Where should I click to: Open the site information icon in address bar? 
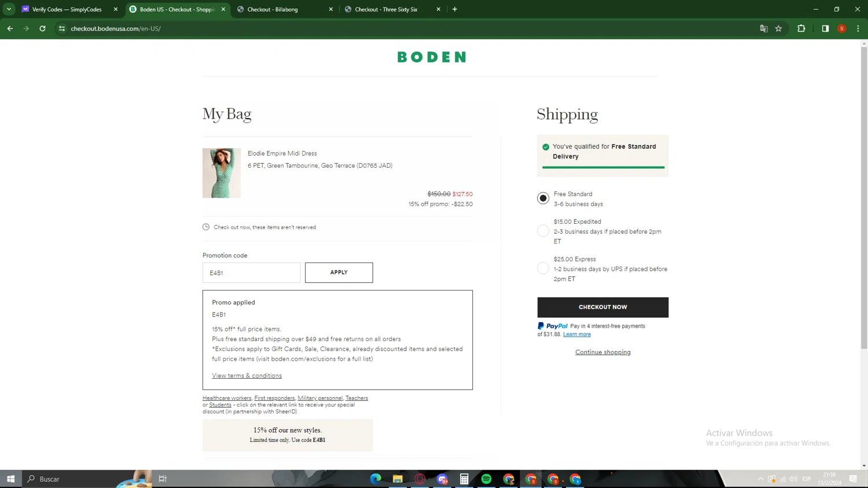pos(62,28)
